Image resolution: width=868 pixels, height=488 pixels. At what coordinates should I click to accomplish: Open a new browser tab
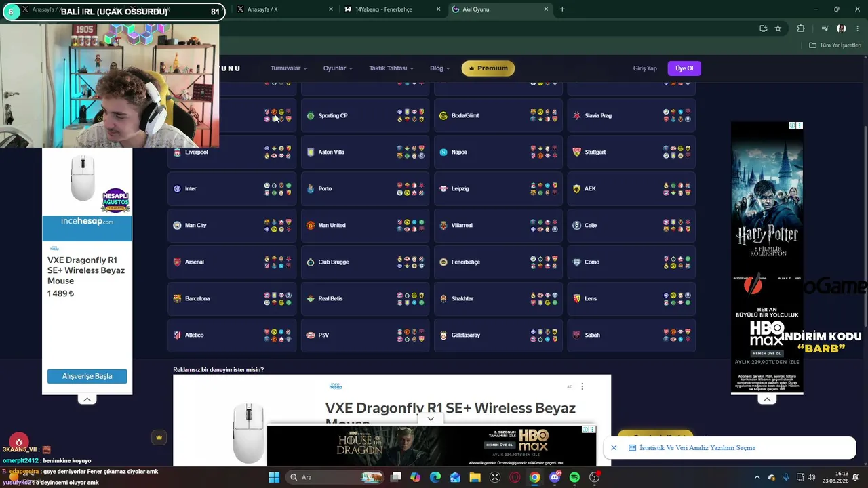click(562, 9)
